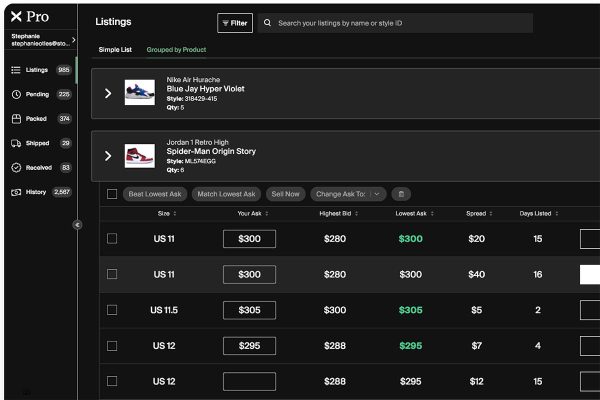The width and height of the screenshot is (600, 400).
Task: Expand the Spider-Man Origin Story group
Action: coord(108,156)
